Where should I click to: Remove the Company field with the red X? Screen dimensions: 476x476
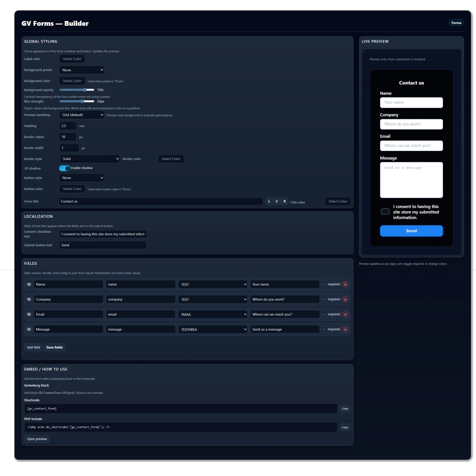coord(345,299)
